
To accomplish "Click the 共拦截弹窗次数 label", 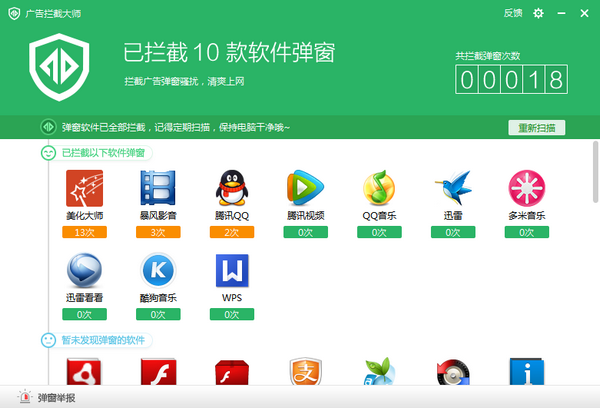I will [x=488, y=56].
